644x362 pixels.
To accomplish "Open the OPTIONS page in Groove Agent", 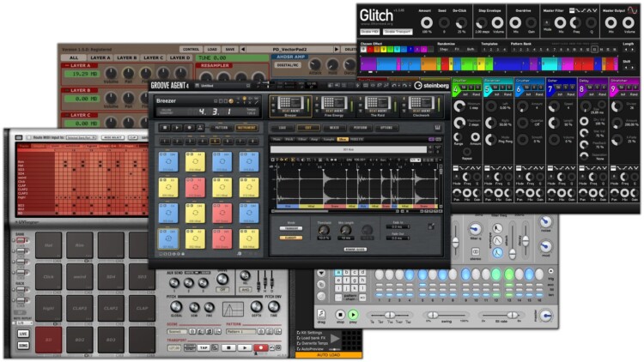I will click(x=386, y=128).
